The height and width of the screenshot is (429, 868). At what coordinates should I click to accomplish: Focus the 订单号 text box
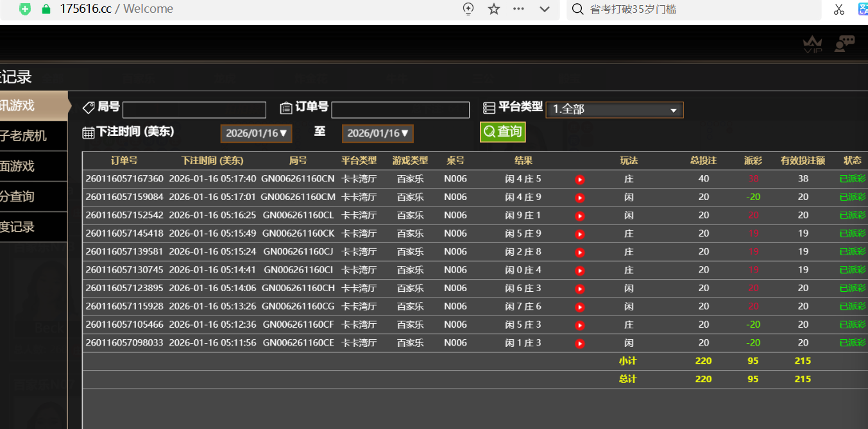(x=400, y=110)
